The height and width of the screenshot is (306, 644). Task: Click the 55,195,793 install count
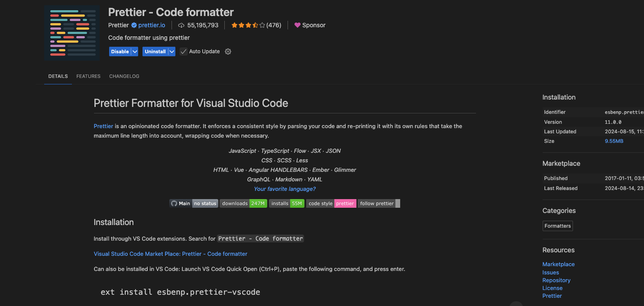pos(203,25)
